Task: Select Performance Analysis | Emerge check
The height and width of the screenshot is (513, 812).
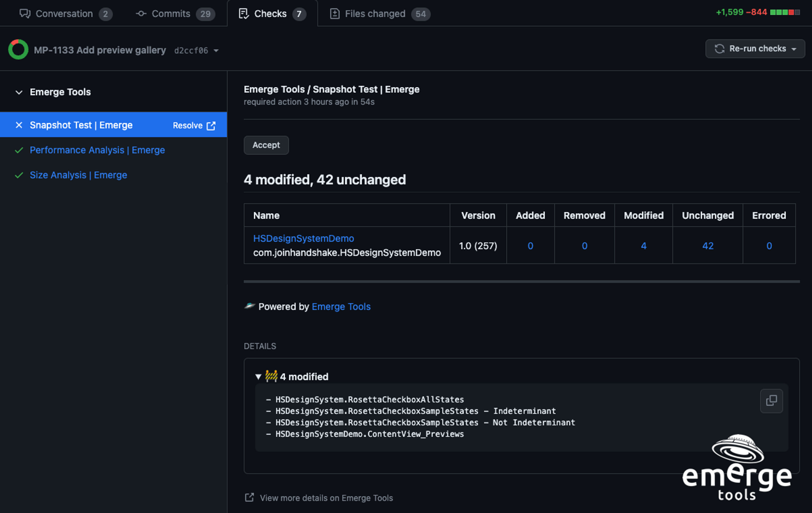Action: coord(97,150)
